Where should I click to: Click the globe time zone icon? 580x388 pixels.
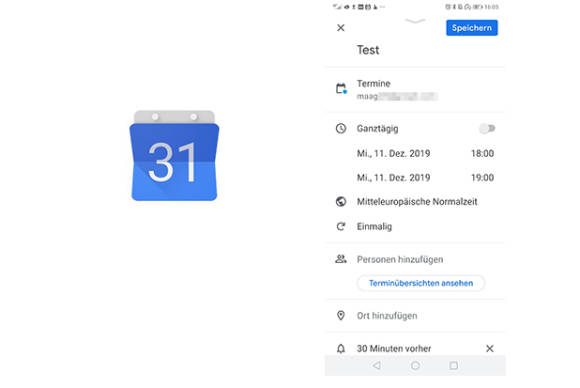pyautogui.click(x=341, y=202)
